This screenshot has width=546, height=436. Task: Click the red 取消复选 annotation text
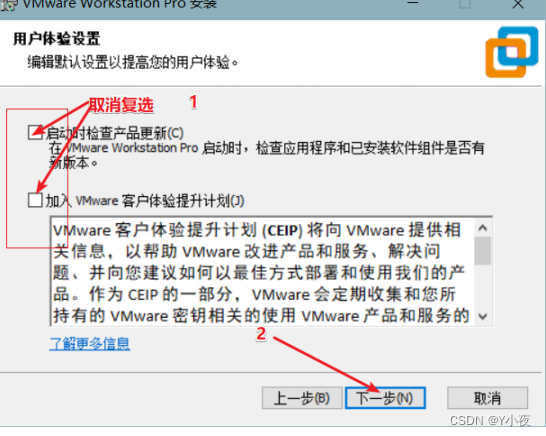coord(121,105)
